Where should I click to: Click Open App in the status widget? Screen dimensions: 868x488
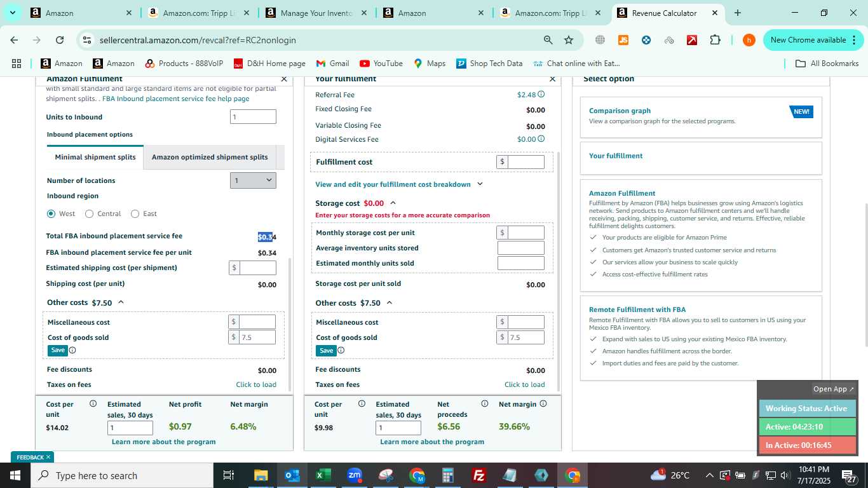834,389
